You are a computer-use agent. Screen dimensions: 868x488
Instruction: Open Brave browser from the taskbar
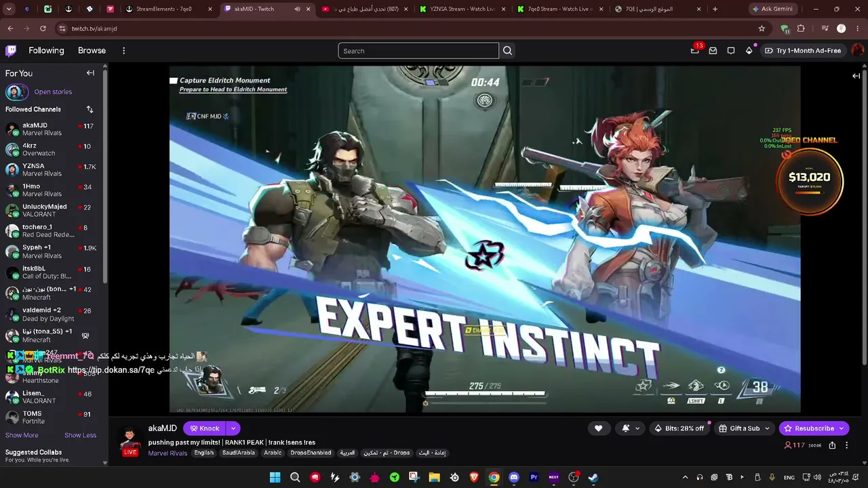[x=474, y=477]
